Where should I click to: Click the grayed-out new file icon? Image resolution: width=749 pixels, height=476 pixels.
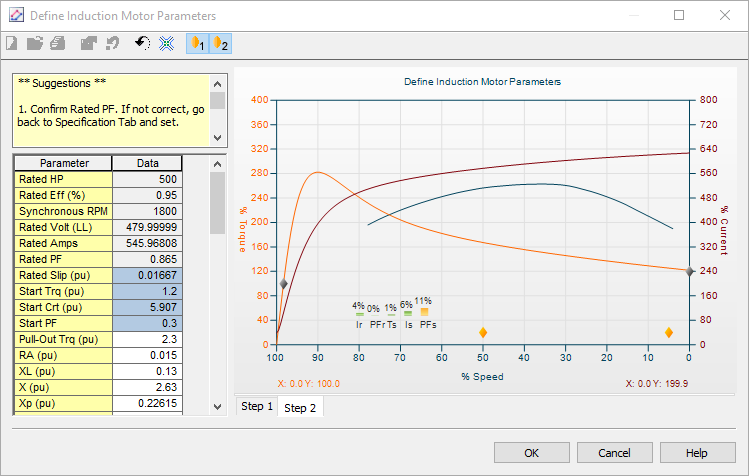(x=12, y=44)
